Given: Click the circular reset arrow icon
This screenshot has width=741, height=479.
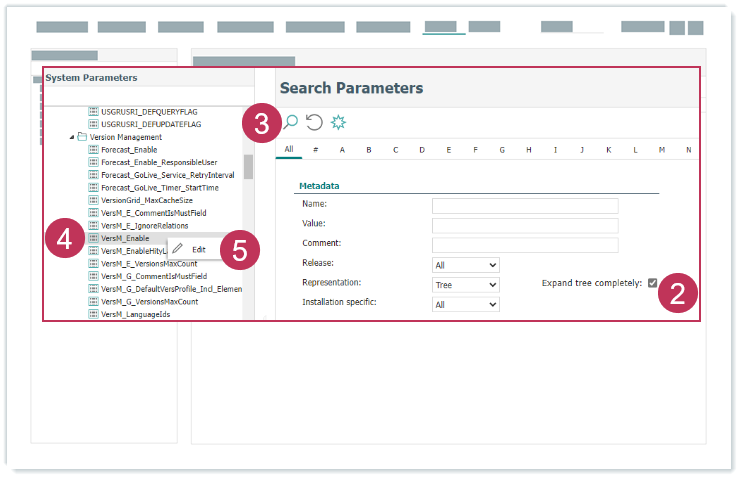Looking at the screenshot, I should tap(314, 122).
